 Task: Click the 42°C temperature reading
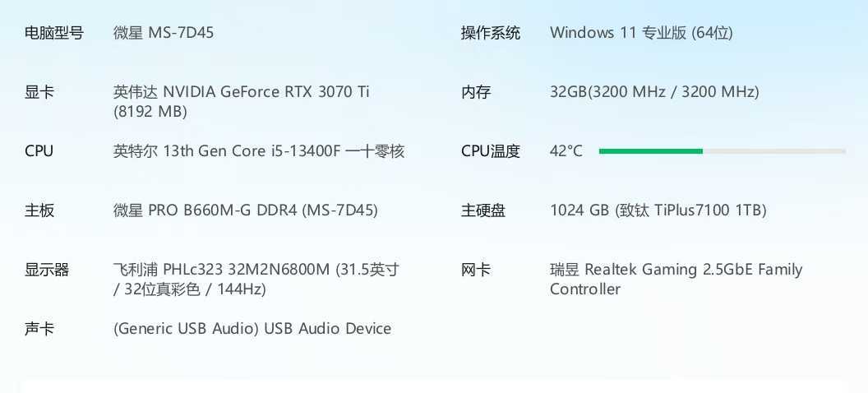pos(566,151)
